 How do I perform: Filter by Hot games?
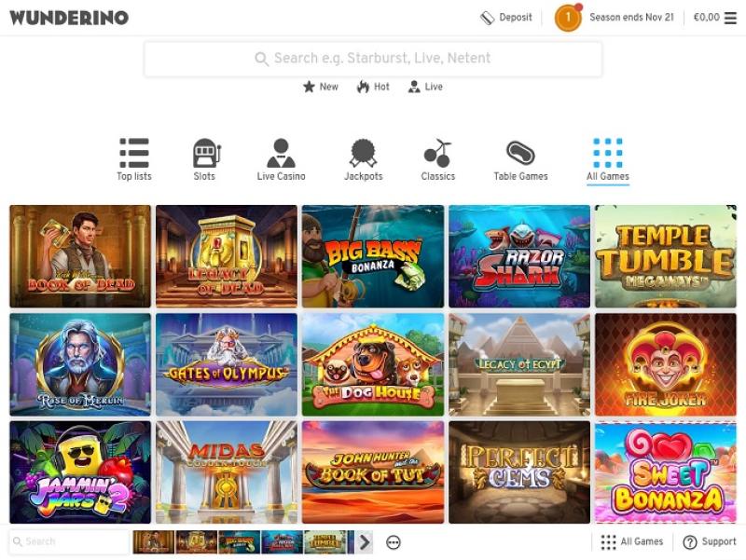(373, 87)
